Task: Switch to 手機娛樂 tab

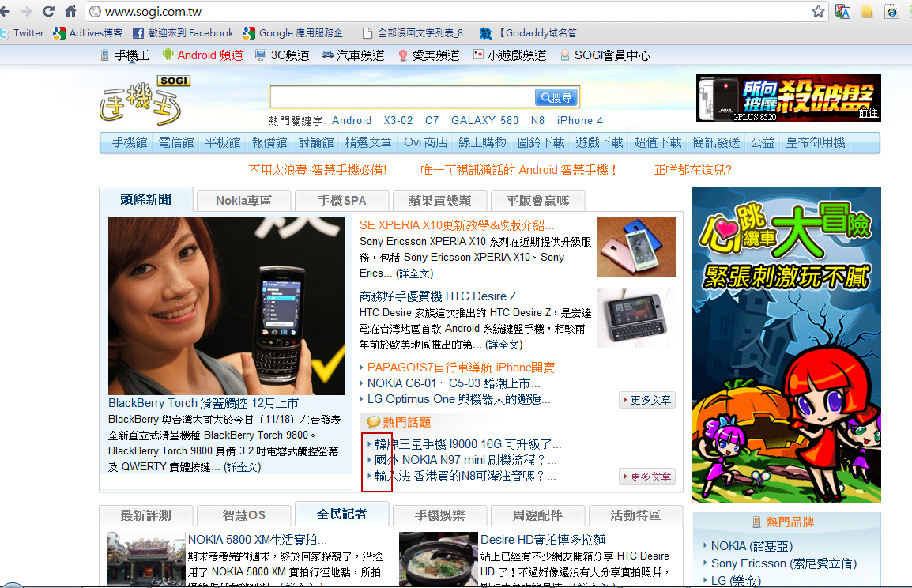Action: pos(439,515)
